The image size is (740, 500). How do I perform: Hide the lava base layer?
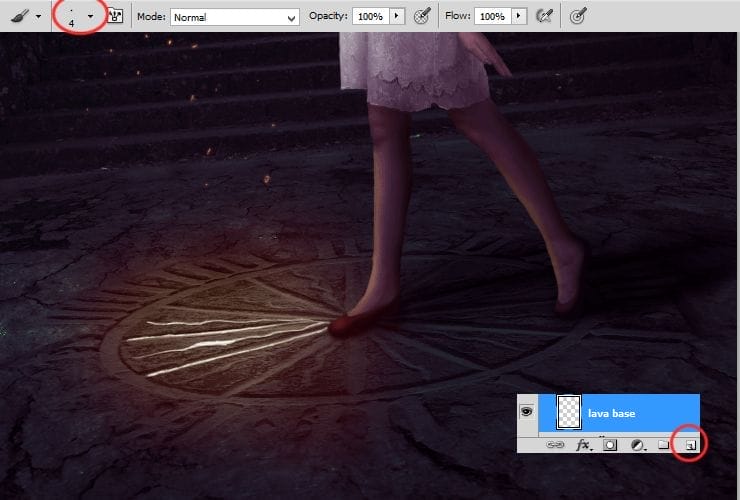tap(527, 412)
